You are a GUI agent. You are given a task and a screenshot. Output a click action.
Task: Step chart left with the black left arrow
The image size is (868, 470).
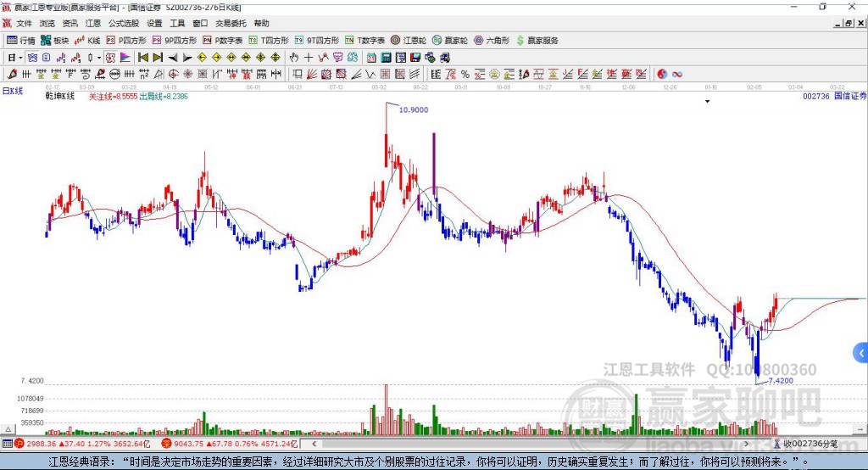coord(173,58)
